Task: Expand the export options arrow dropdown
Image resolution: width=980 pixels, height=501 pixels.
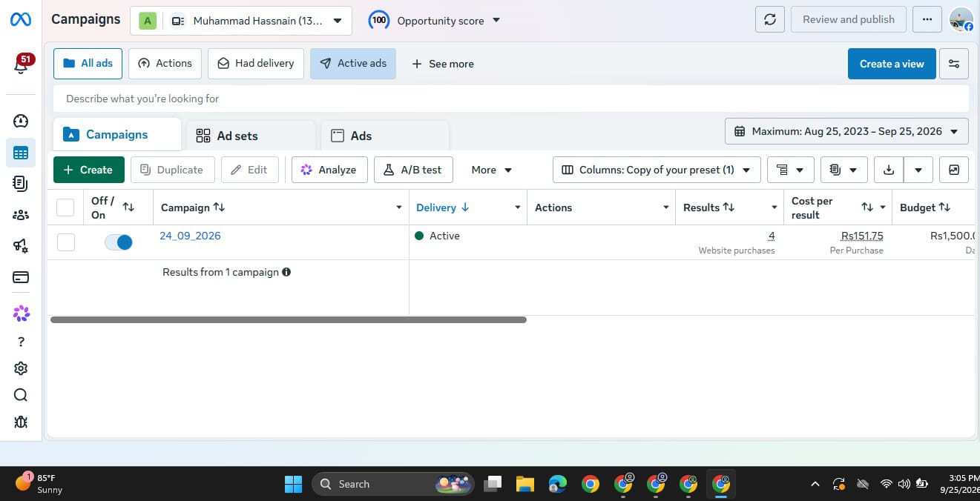Action: (918, 170)
